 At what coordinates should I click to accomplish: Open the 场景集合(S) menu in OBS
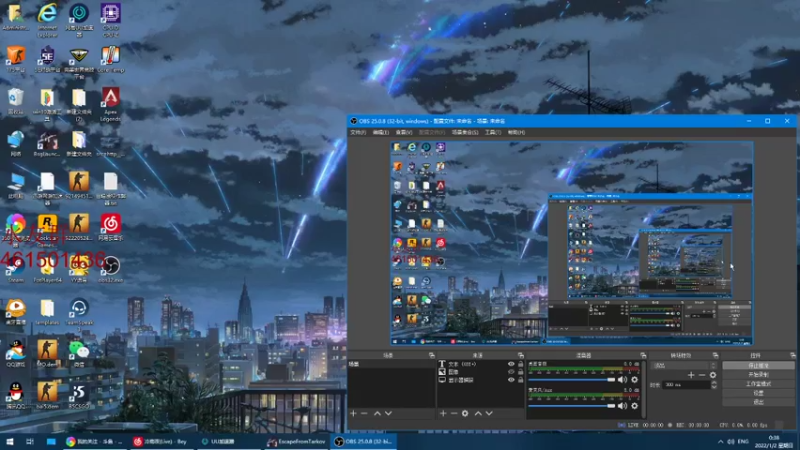pos(465,132)
